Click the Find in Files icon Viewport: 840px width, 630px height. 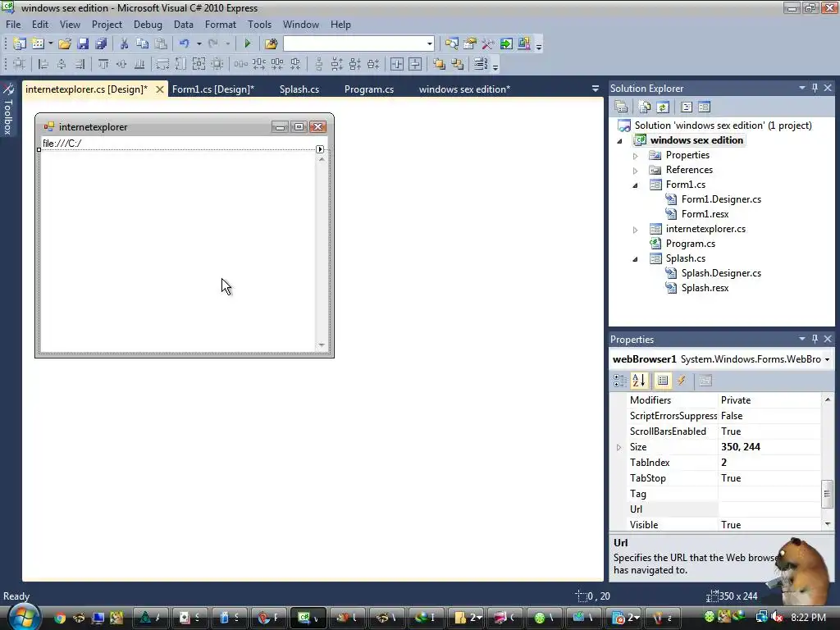pos(271,44)
